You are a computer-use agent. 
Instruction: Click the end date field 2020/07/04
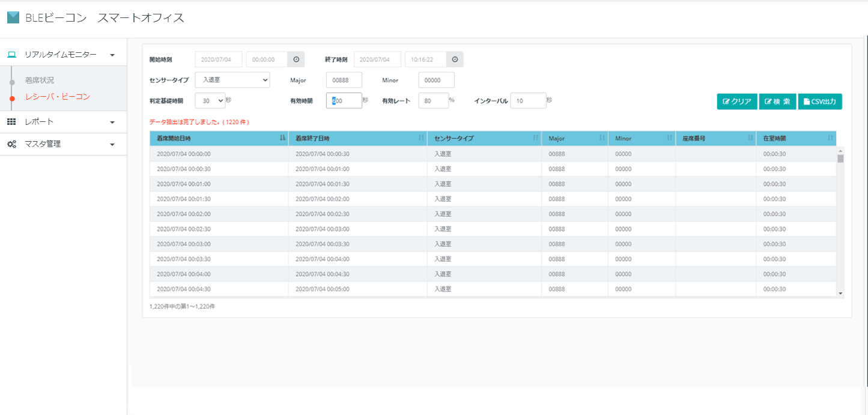point(377,59)
